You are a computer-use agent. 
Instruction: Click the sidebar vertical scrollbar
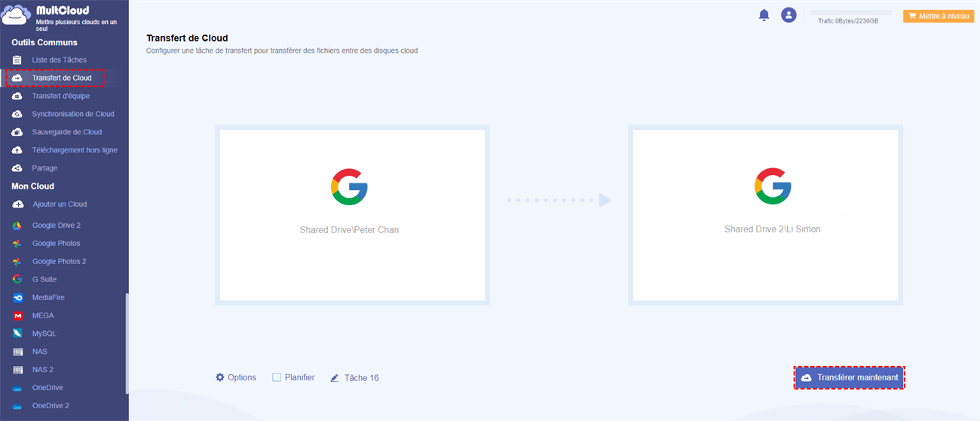[127, 343]
